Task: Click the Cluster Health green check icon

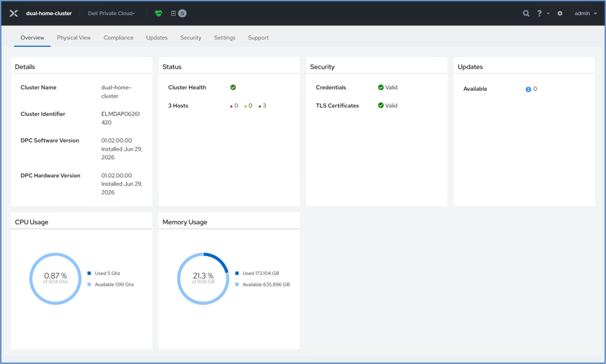Action: pyautogui.click(x=233, y=87)
